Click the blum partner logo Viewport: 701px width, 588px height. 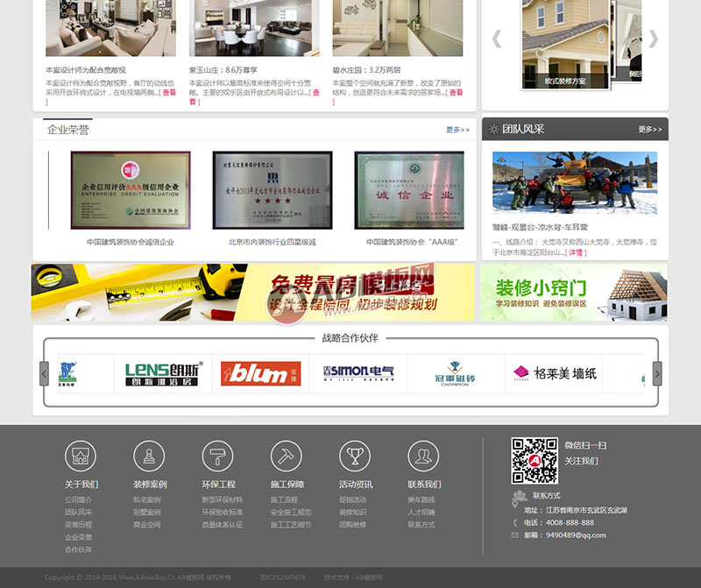coord(260,373)
